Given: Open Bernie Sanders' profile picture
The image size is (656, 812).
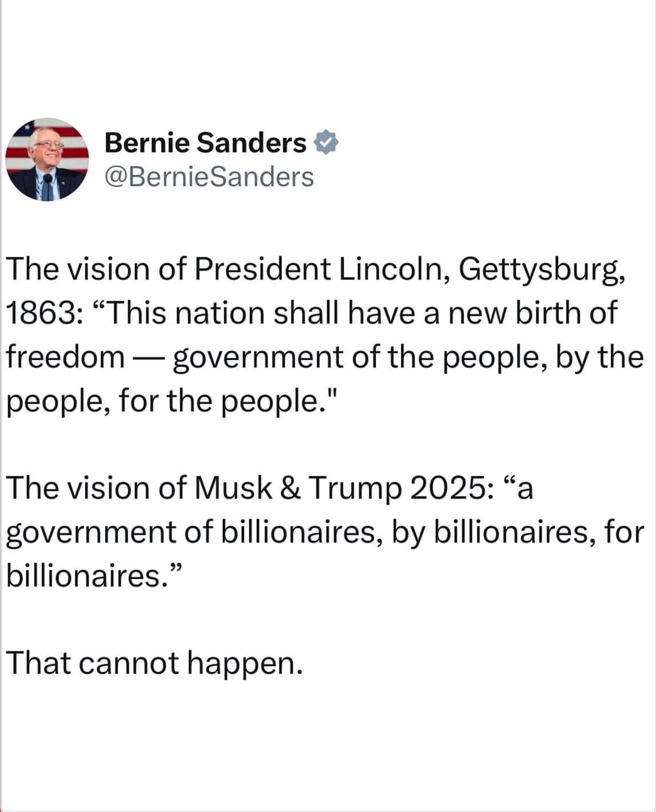Looking at the screenshot, I should 47,160.
